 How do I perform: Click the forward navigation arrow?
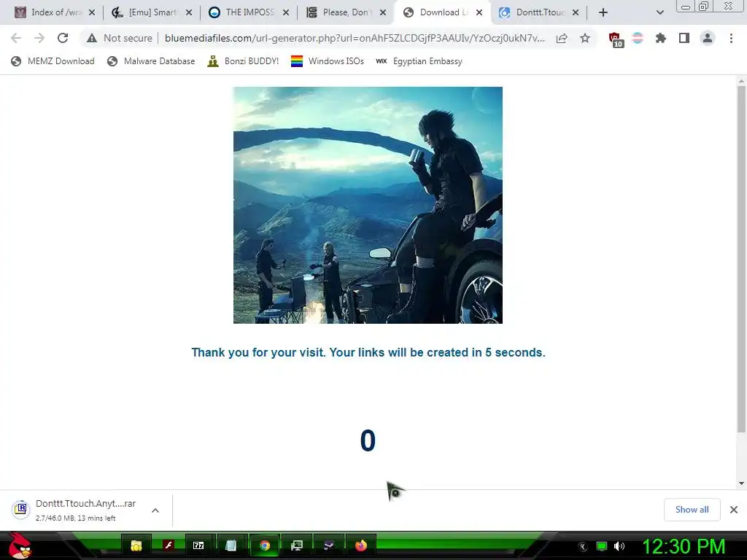pos(39,38)
